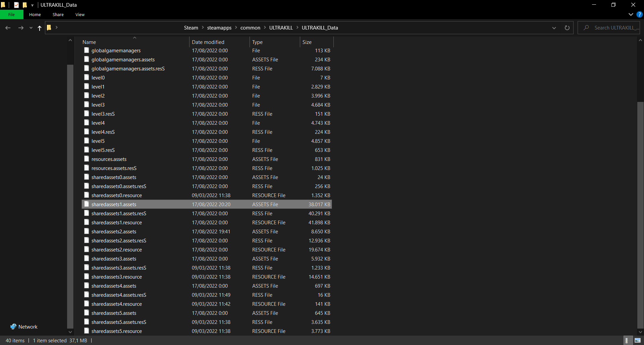Select the sharedassets3.assets.resS file name
This screenshot has width=644, height=345.
[119, 268]
